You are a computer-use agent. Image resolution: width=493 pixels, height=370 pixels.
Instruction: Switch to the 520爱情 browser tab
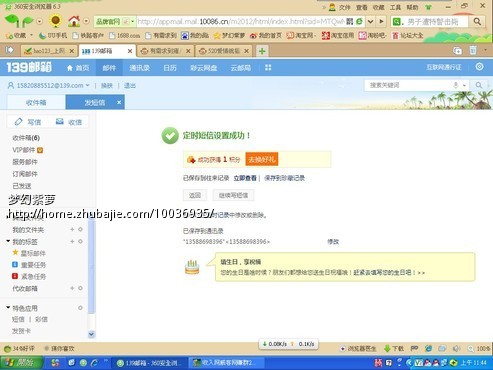point(224,51)
